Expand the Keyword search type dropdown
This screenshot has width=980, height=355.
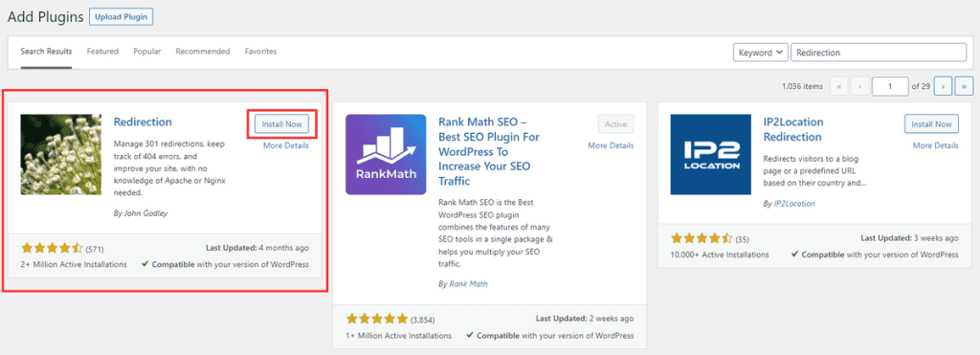[760, 53]
